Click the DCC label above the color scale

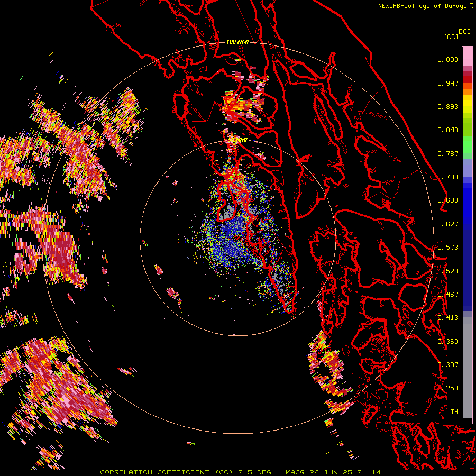click(x=464, y=31)
